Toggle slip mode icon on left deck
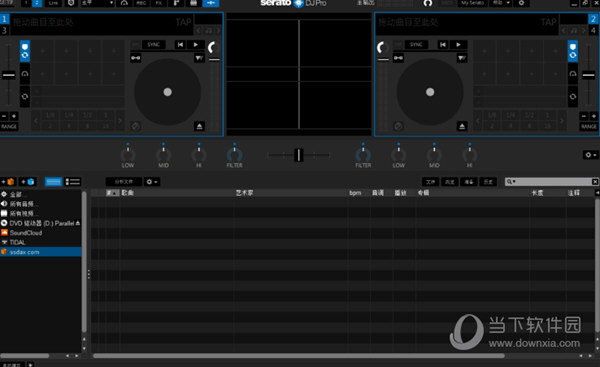The width and height of the screenshot is (600, 367). (x=199, y=58)
